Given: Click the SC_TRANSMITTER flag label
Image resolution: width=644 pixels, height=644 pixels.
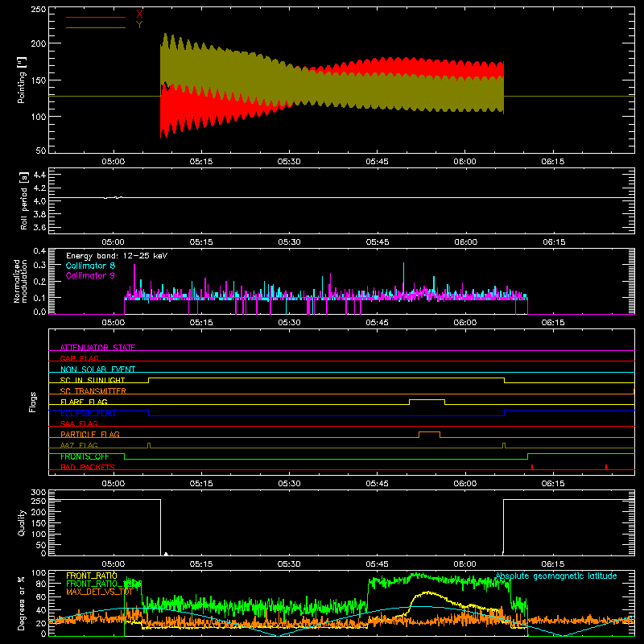Looking at the screenshot, I should tap(93, 390).
